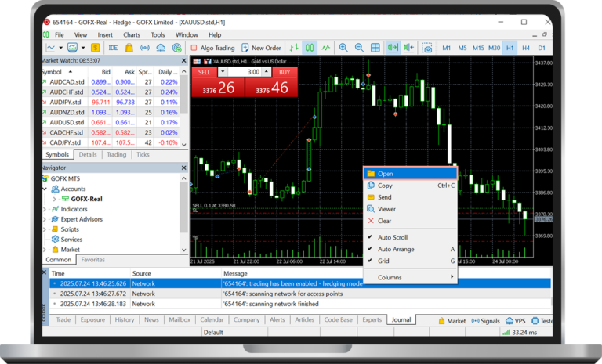Create a New Order

pyautogui.click(x=262, y=48)
